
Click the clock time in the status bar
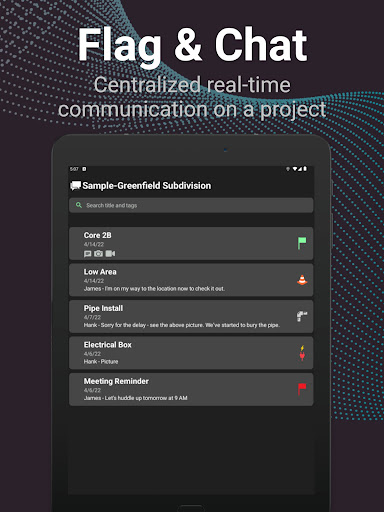coord(74,169)
